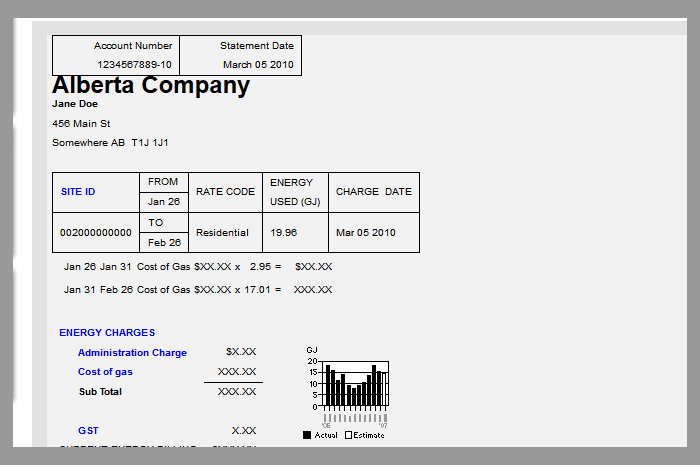Click the GST label
Viewport: 700px width, 465px height.
[88, 430]
